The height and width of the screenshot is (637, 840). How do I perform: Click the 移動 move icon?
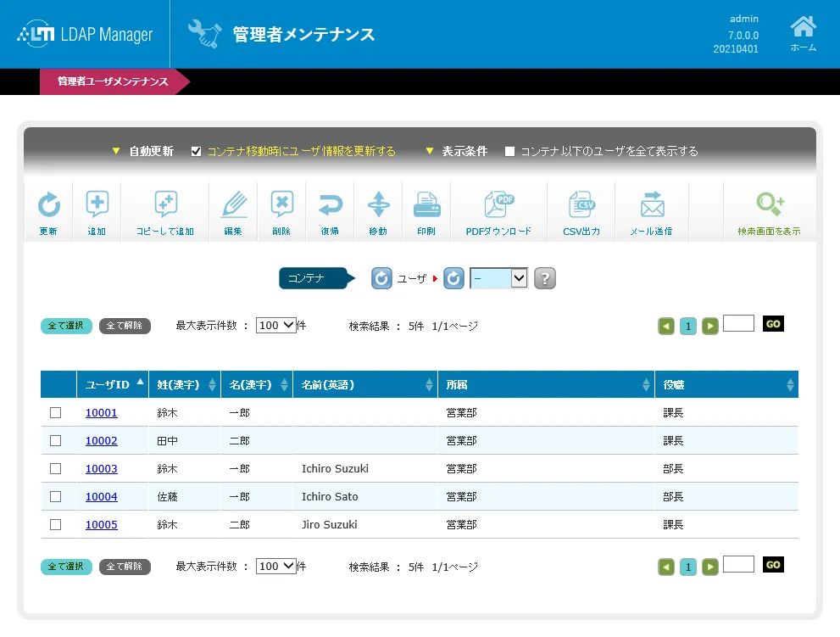coord(378,204)
